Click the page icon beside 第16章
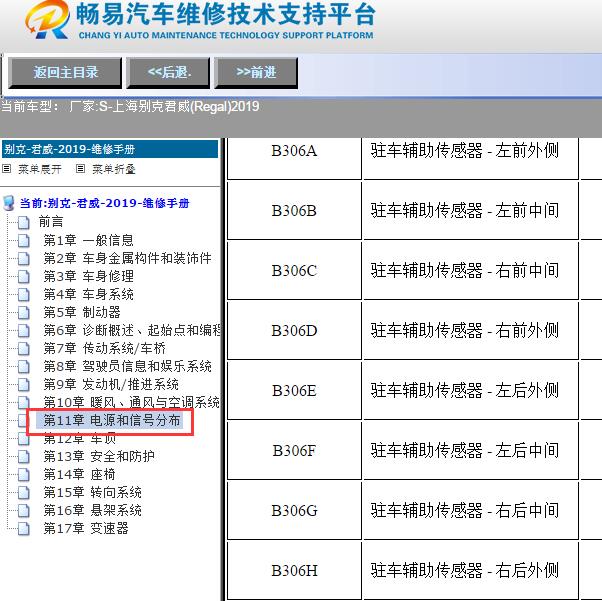The width and height of the screenshot is (602, 601). click(24, 511)
